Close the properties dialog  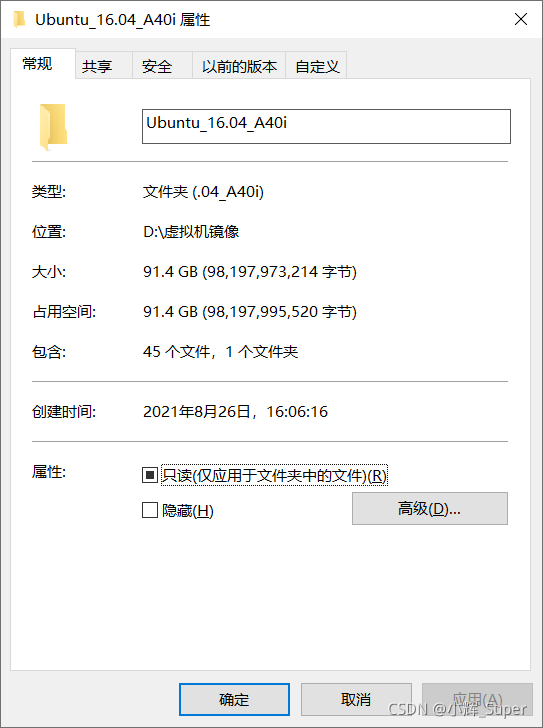521,19
